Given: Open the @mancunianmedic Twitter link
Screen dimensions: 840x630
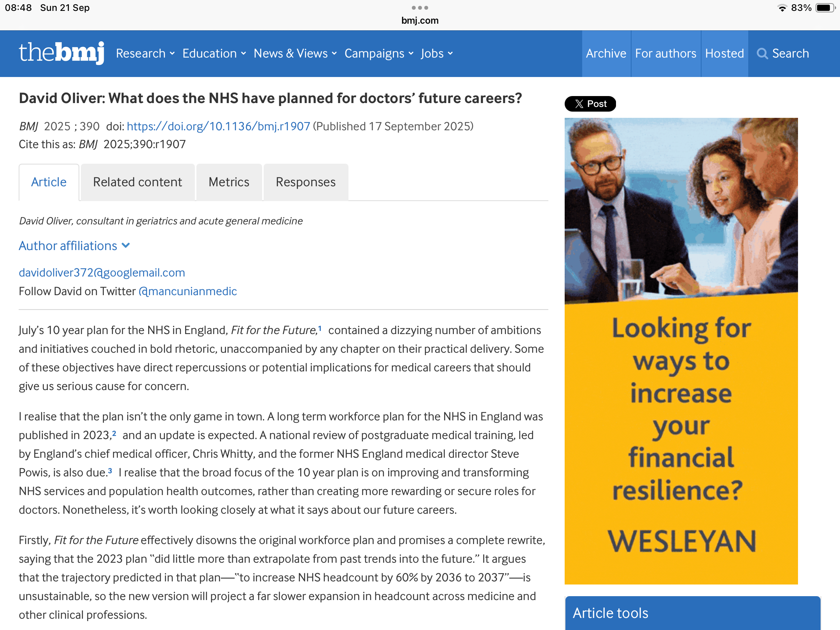Looking at the screenshot, I should [x=188, y=291].
